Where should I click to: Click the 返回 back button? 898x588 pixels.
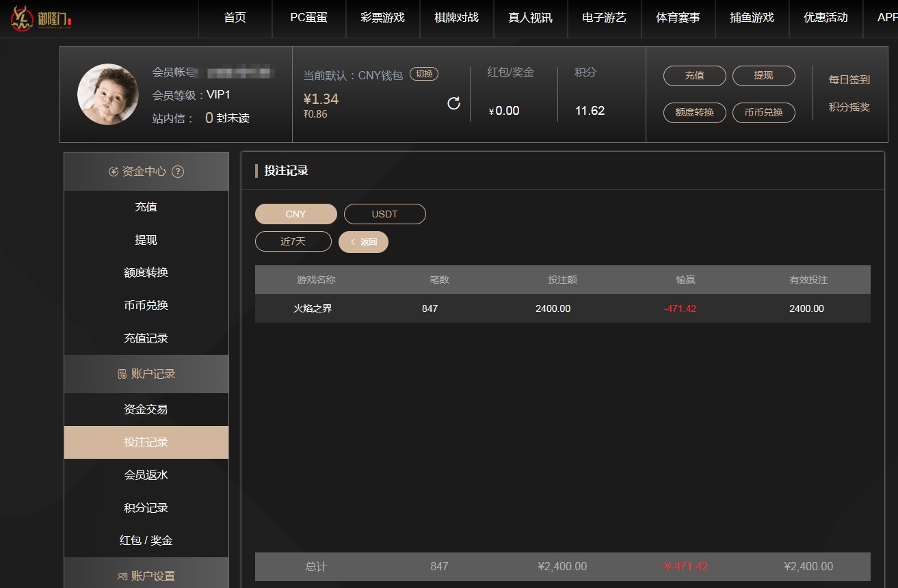[x=363, y=241]
